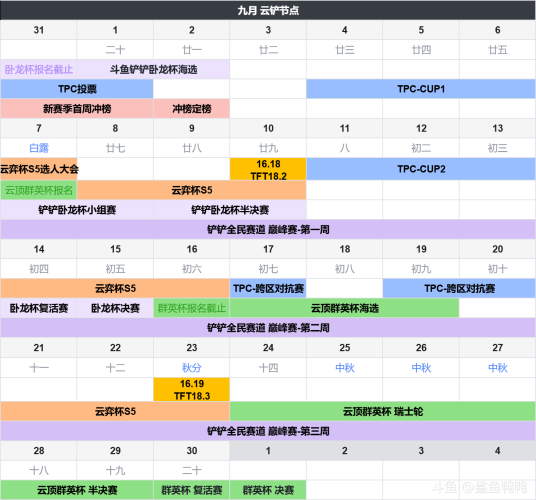536x500 pixels.
Task: Select the 群英杯 决赛 event
Action: tap(268, 490)
